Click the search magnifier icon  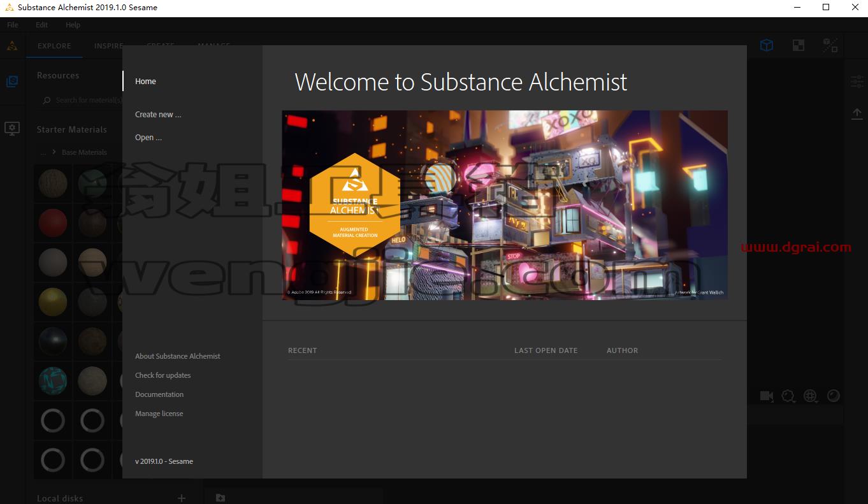[x=47, y=100]
